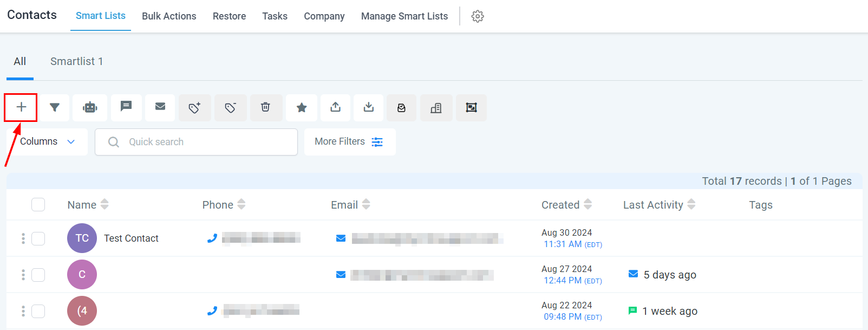
Task: Click the send SMS chat icon
Action: click(x=126, y=107)
